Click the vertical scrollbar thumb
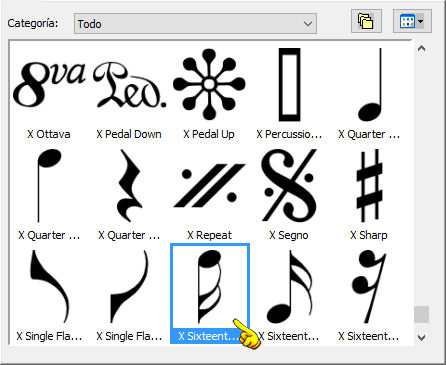The image size is (446, 365). pyautogui.click(x=421, y=314)
